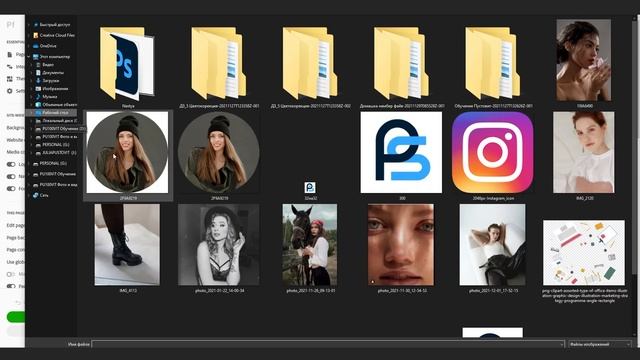640x360 pixels.
Task: Click the green button in background window
Action: coord(16,317)
